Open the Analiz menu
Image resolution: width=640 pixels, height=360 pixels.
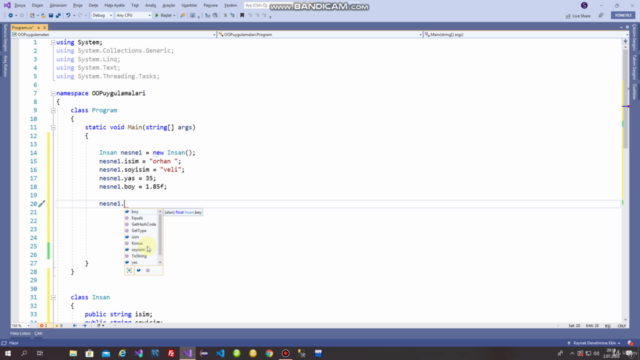point(150,5)
